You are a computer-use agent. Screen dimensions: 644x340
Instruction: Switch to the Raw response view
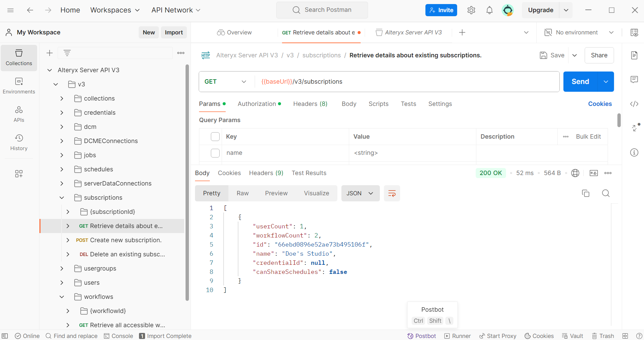coord(243,193)
